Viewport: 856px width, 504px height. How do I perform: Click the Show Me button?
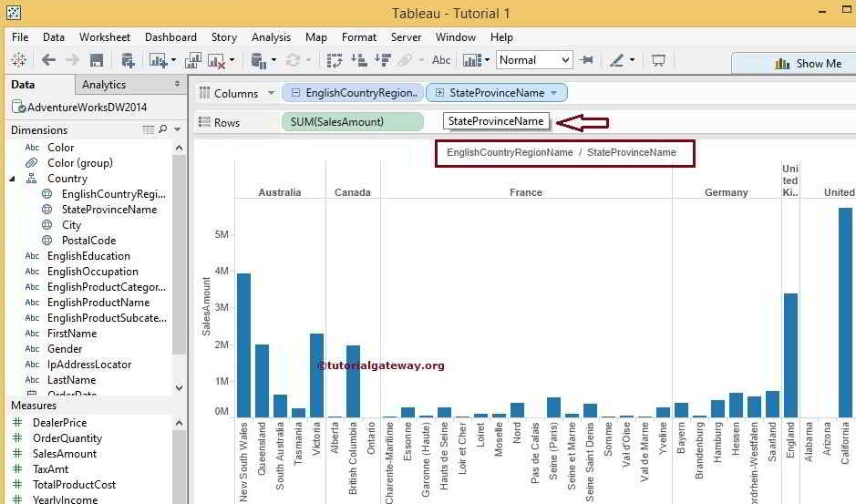(809, 63)
